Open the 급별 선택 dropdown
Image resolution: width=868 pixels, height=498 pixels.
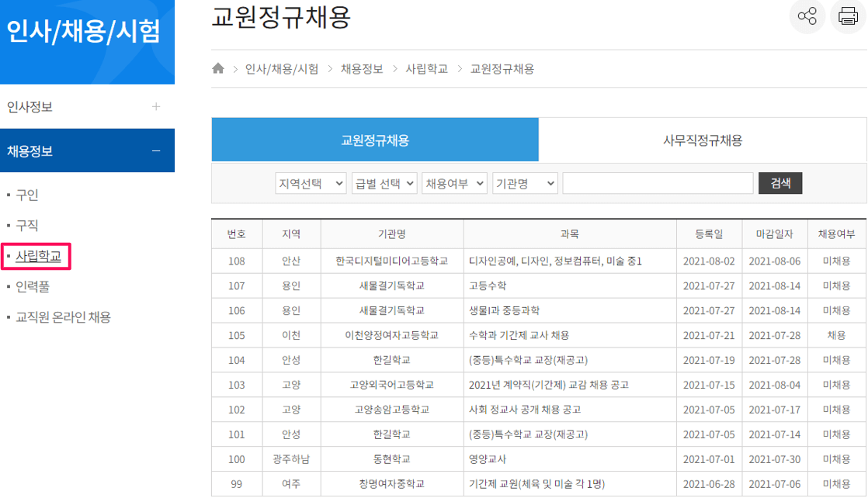[384, 183]
